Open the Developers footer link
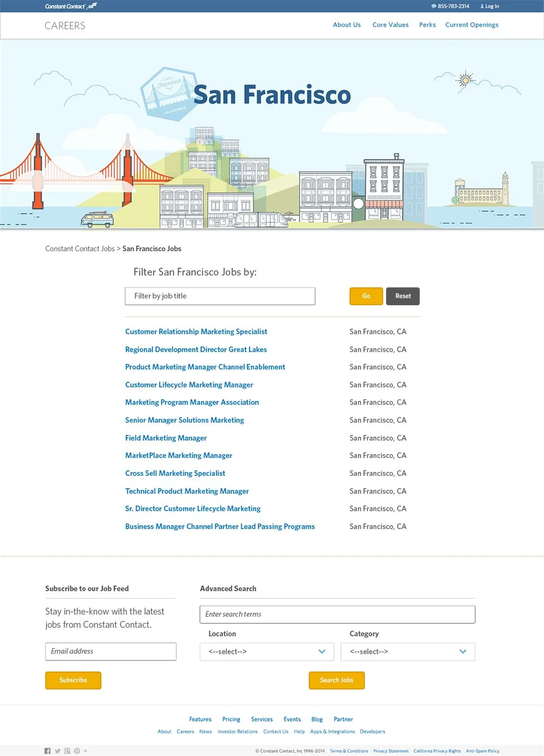 pos(372,732)
